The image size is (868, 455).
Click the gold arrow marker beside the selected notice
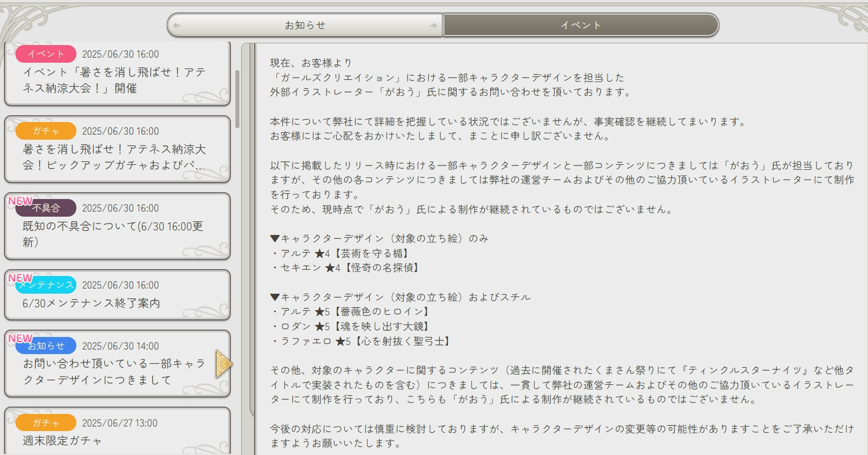coord(223,364)
